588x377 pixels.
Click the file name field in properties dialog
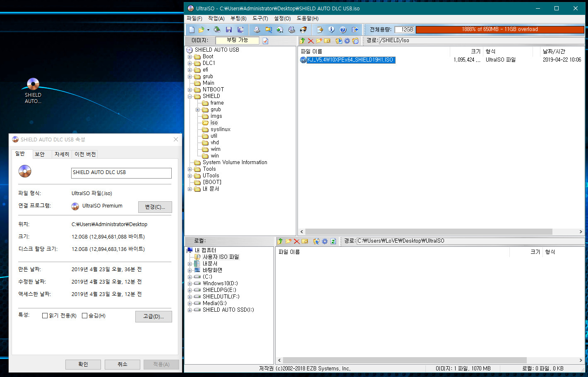click(x=121, y=173)
